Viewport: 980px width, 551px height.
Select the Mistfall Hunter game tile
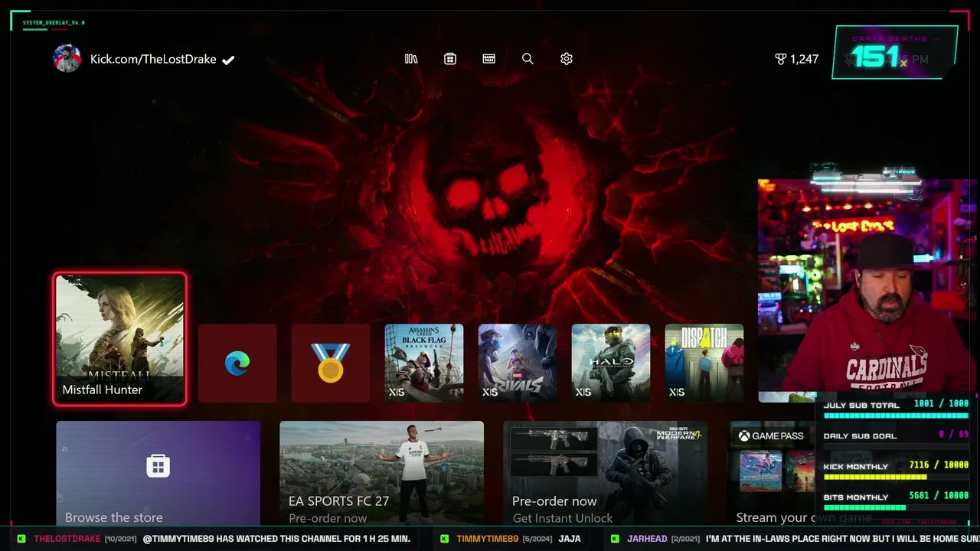point(120,338)
